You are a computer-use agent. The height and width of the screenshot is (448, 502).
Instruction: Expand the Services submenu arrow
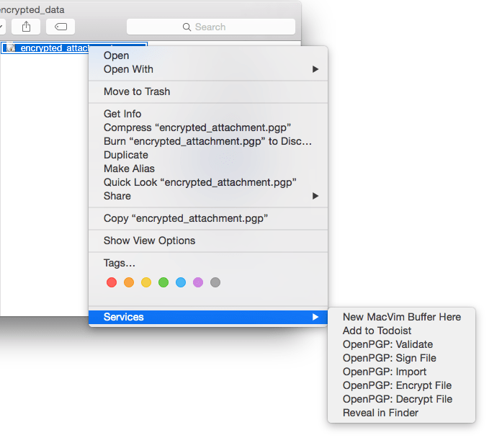point(315,317)
